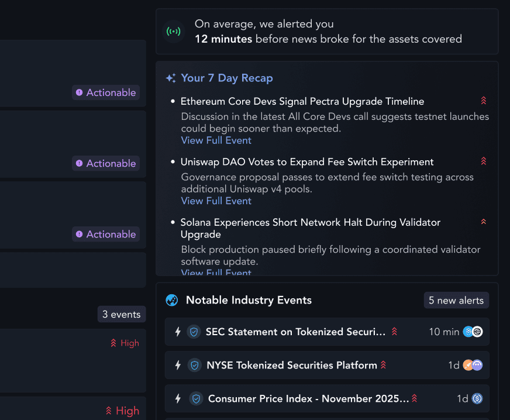Click the 1d timestamp on NYSE row
Viewport: 510px width, 420px height.
pos(454,366)
